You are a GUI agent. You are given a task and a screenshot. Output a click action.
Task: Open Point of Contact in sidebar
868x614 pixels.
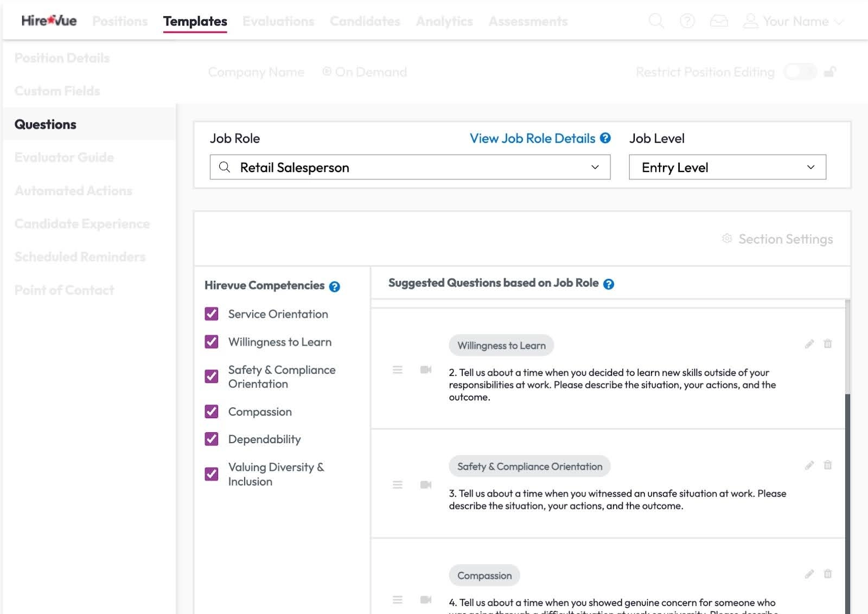click(64, 290)
